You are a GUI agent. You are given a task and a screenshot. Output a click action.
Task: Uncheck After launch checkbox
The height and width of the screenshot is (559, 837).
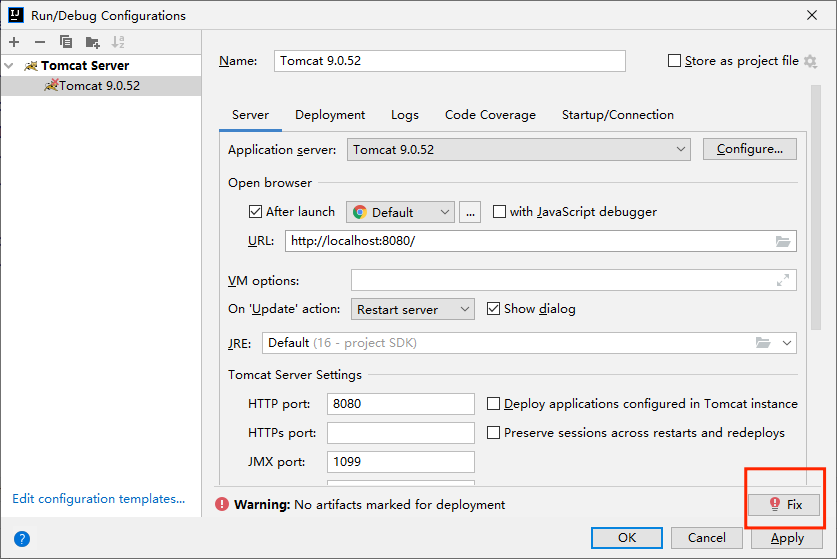pyautogui.click(x=255, y=212)
